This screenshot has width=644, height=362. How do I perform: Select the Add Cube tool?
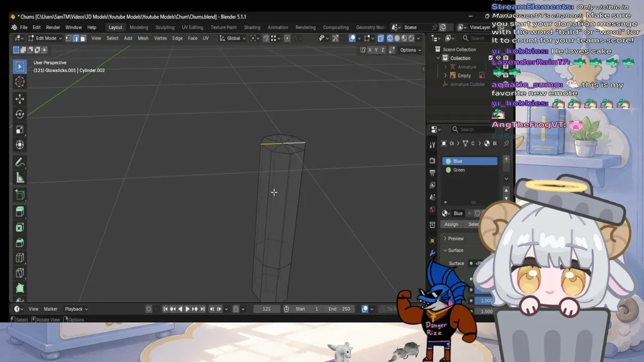[x=20, y=195]
